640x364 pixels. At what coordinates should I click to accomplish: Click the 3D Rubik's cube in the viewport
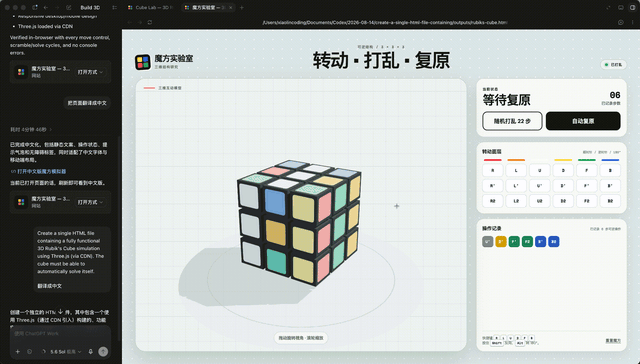[299, 222]
